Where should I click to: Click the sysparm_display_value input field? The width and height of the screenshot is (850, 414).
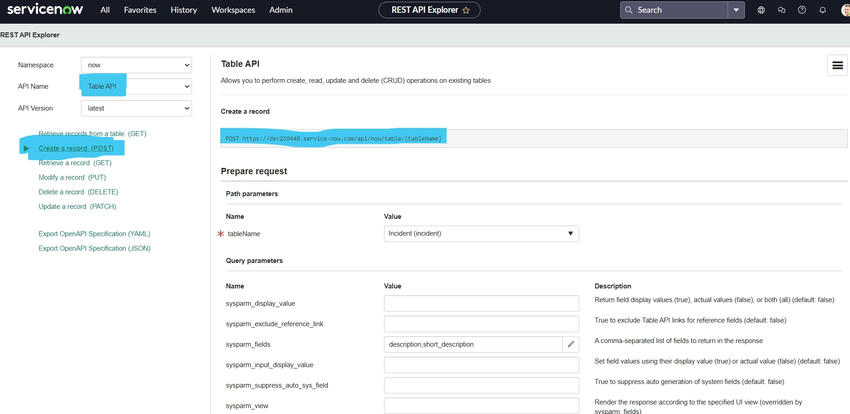[481, 303]
